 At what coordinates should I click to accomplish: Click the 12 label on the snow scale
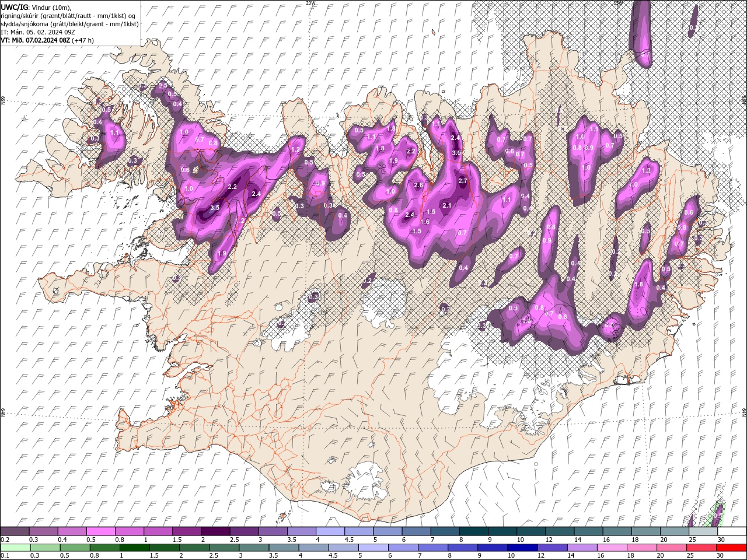coord(549,540)
